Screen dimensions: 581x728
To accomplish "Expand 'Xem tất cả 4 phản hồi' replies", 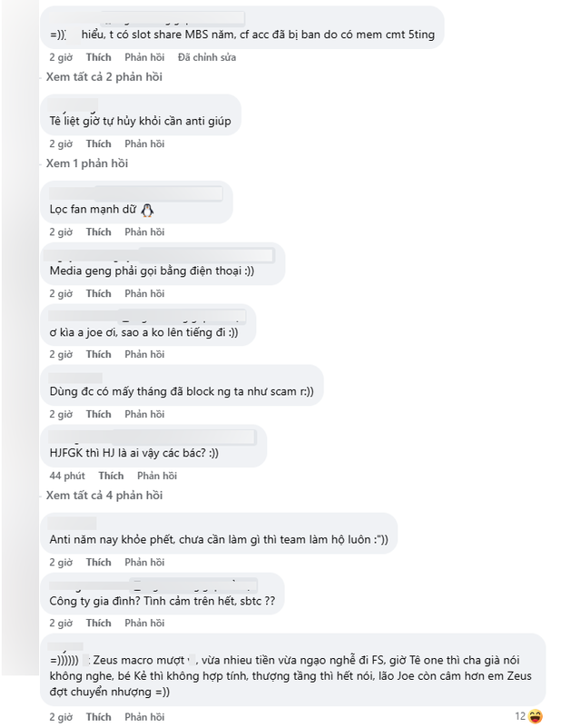I will tap(103, 496).
